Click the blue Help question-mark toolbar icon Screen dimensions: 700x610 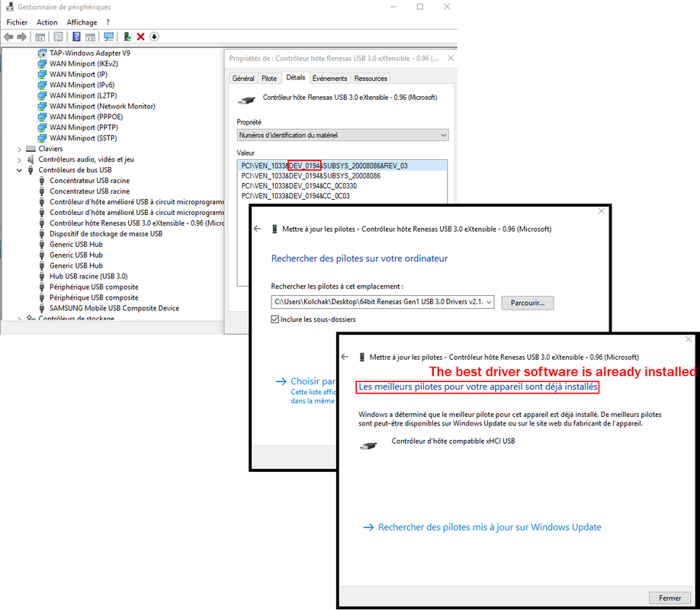point(76,37)
